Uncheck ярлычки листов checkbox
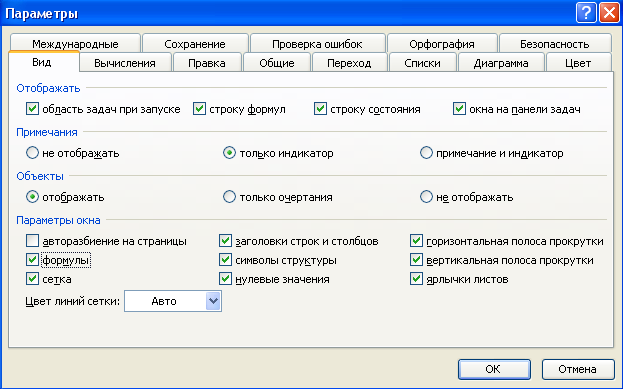 coord(416,279)
